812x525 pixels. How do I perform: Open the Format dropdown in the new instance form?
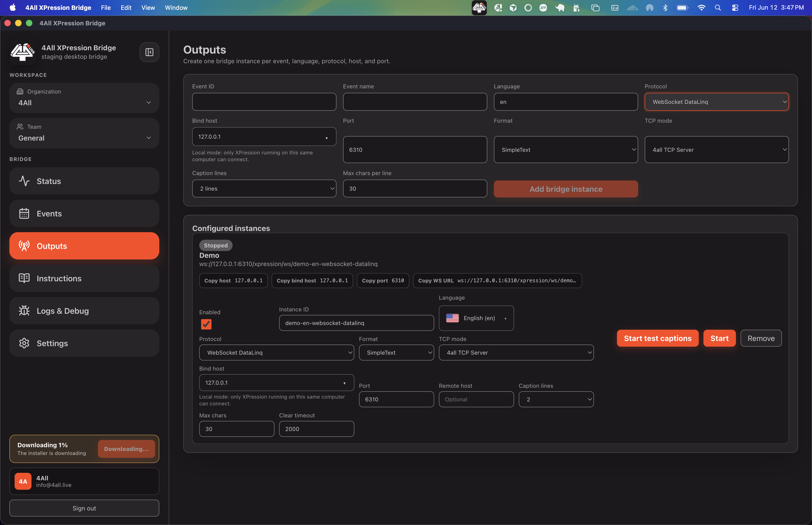click(566, 150)
